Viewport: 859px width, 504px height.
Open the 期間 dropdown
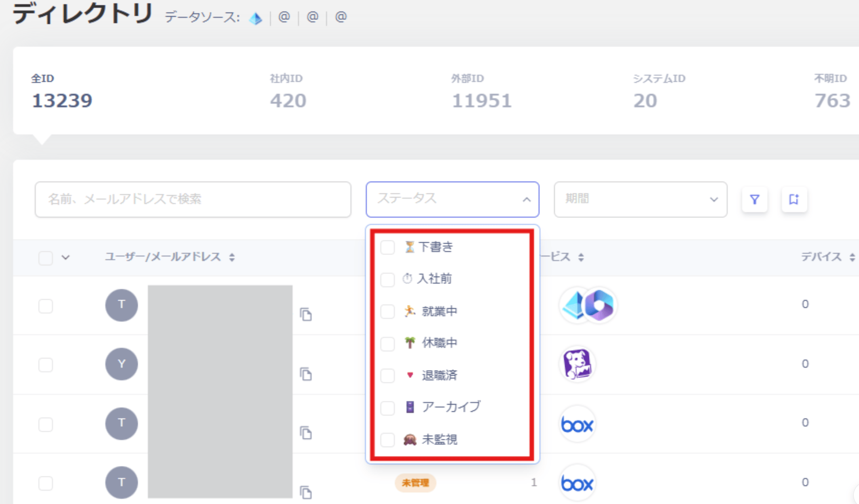pos(641,199)
